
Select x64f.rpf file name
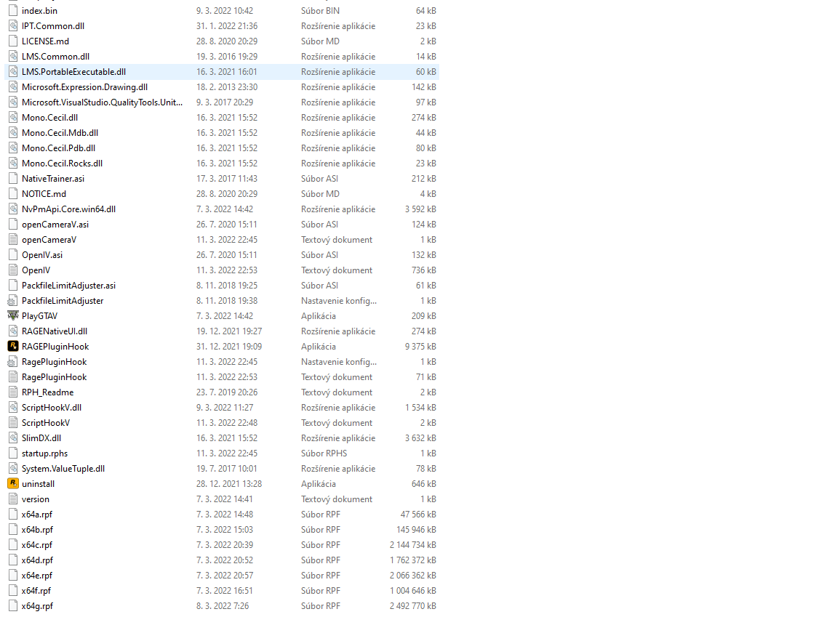[x=36, y=591]
